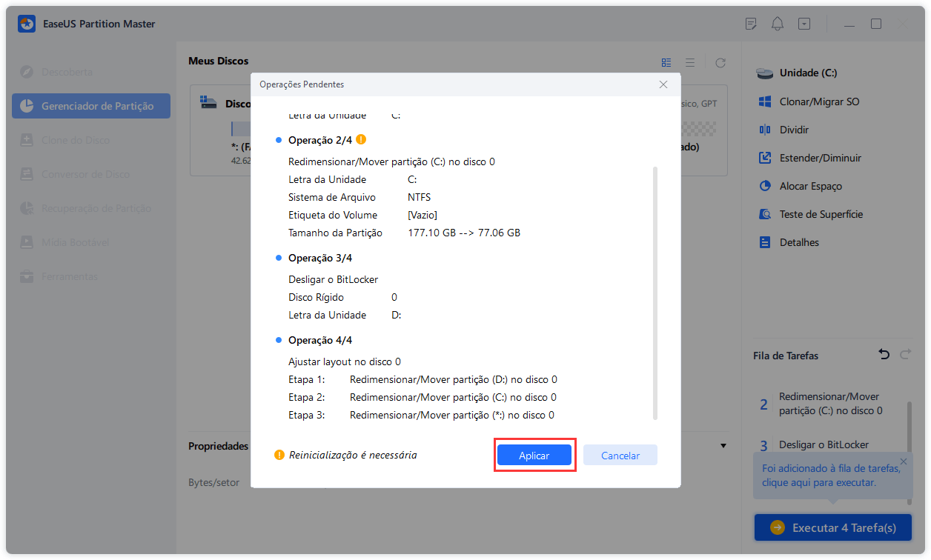This screenshot has width=931, height=560.
Task: Click the Detalhes document icon
Action: click(x=766, y=242)
